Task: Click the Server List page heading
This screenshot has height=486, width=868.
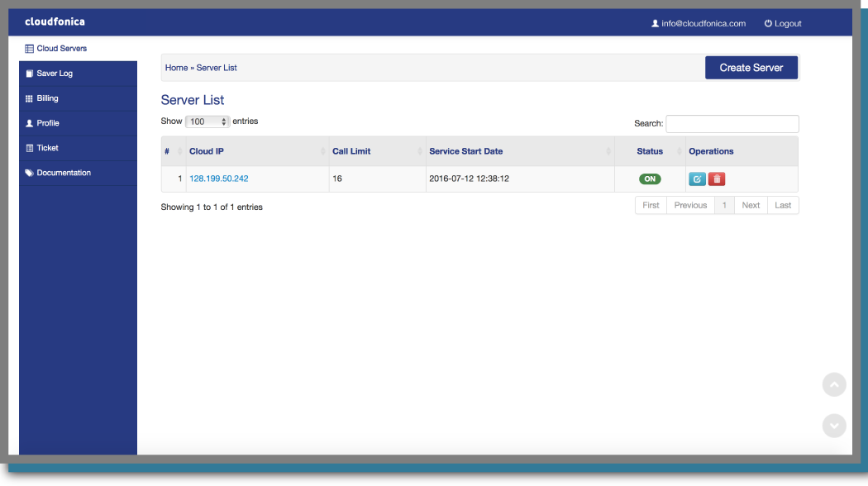Action: pyautogui.click(x=192, y=100)
